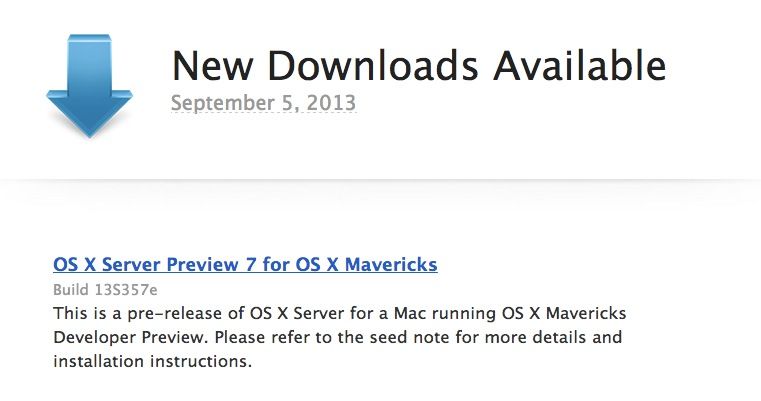Click the September 5, 2013 date
Screen dimensions: 761x401
coord(263,102)
